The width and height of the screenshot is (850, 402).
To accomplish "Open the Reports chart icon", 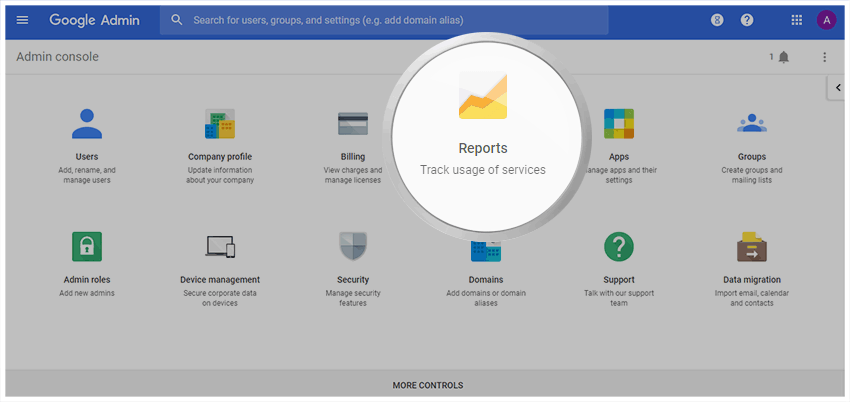I will click(483, 95).
